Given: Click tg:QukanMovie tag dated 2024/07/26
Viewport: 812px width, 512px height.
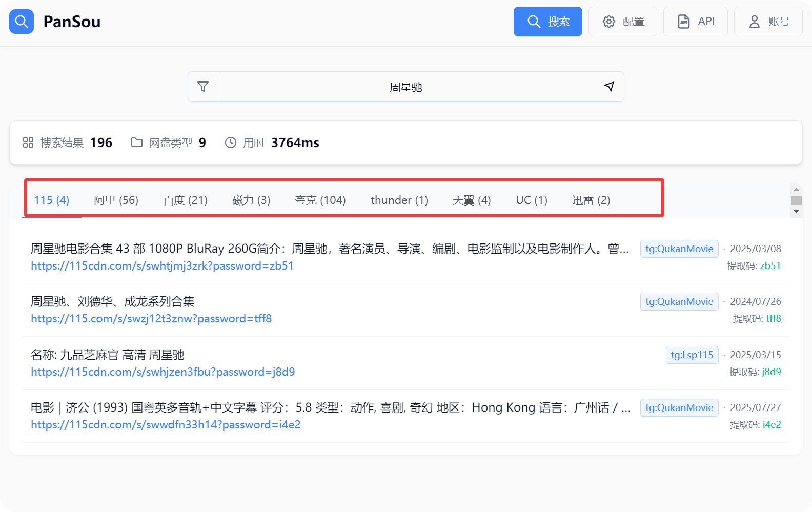Looking at the screenshot, I should (679, 301).
